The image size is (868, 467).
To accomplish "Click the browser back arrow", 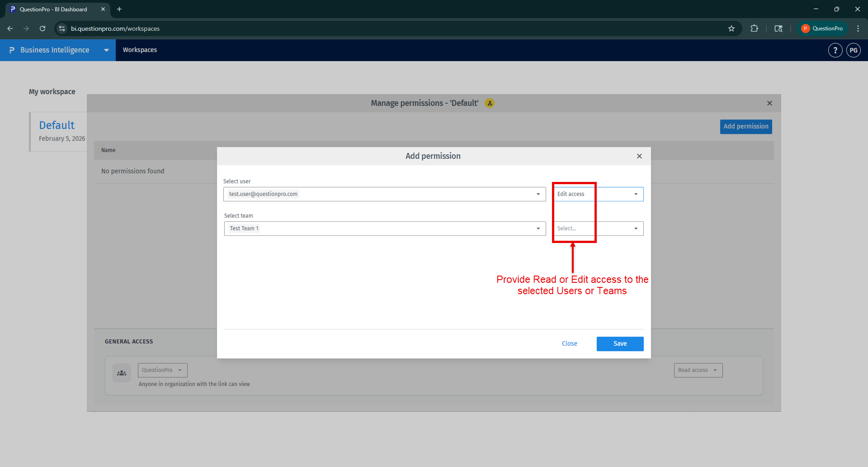I will click(x=10, y=29).
